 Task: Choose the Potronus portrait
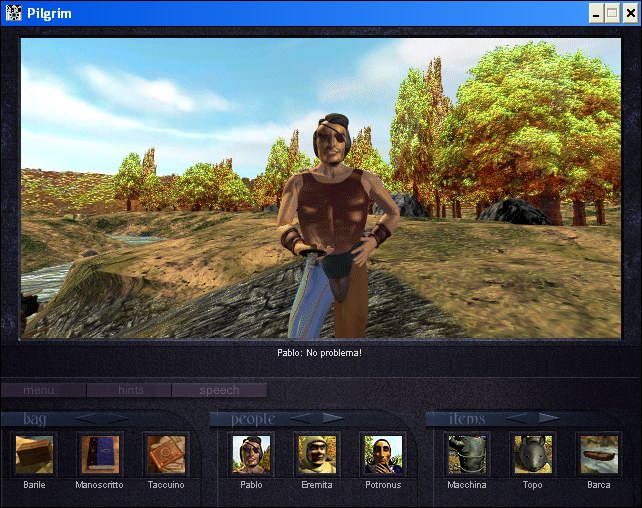(383, 454)
